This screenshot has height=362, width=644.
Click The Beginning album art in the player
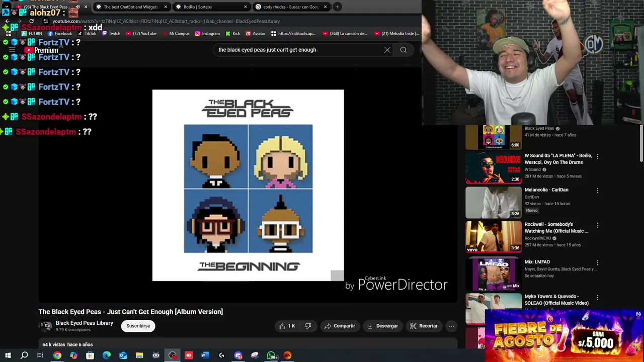coord(248,186)
